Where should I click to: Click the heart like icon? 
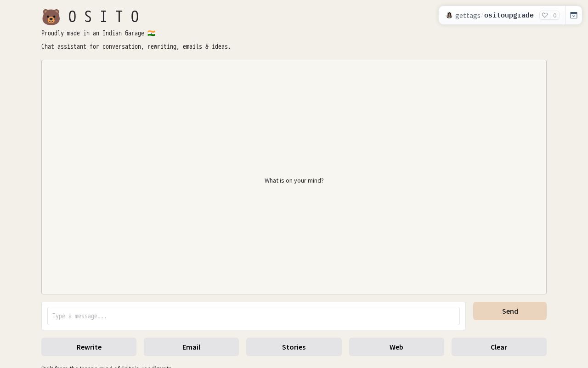(545, 15)
